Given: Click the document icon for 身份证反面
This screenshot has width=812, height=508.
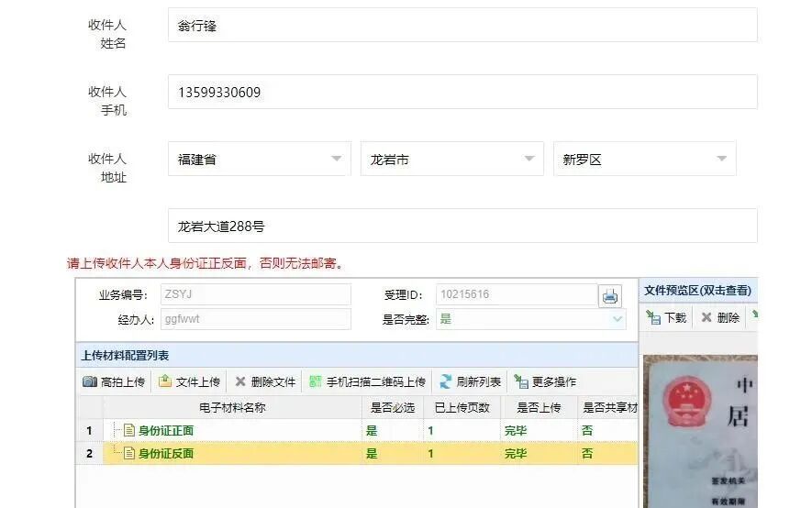Looking at the screenshot, I should point(129,454).
